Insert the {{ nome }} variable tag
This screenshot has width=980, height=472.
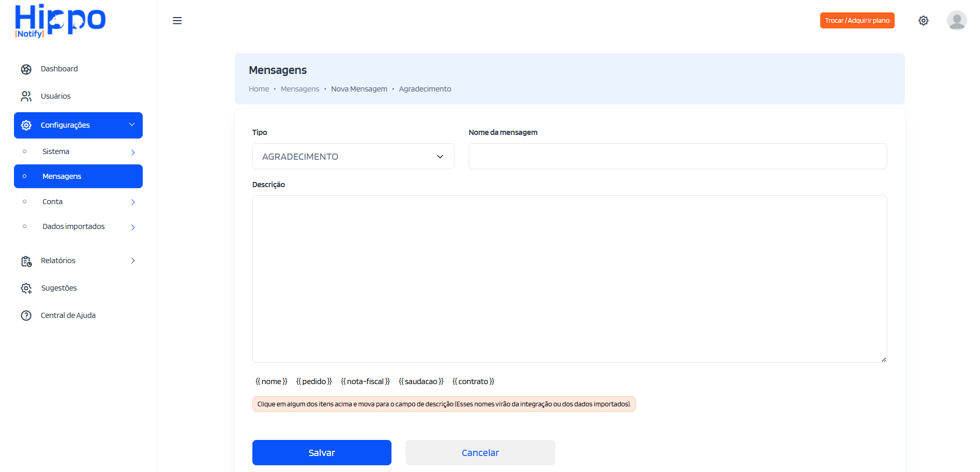point(271,382)
